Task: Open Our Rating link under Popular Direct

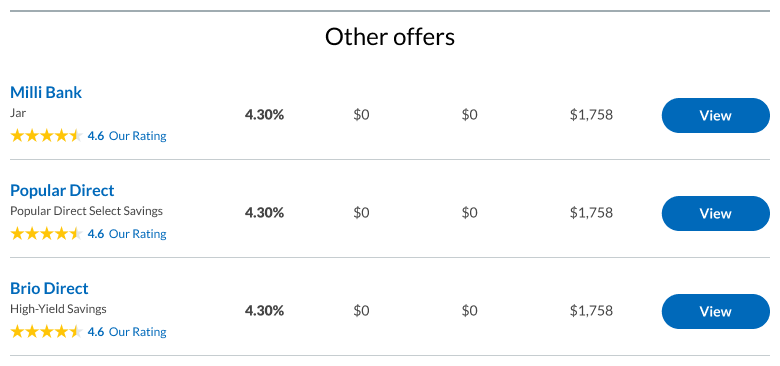Action: (138, 234)
